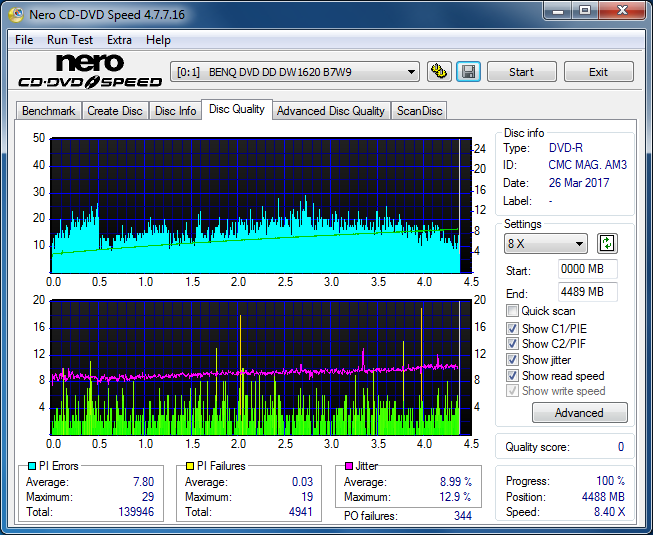Expand the 8 X speed dropdown
Viewport: 653px width, 535px height.
click(x=546, y=244)
